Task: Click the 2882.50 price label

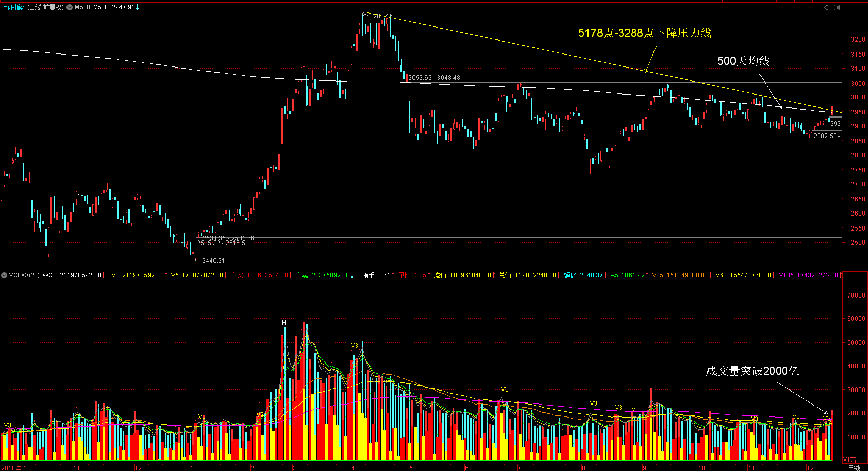Action: tap(825, 136)
